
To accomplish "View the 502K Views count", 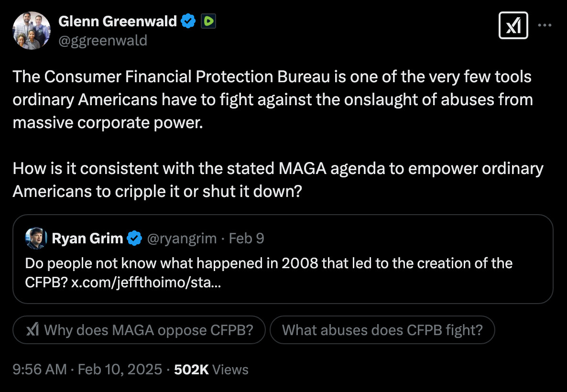I will [x=211, y=370].
